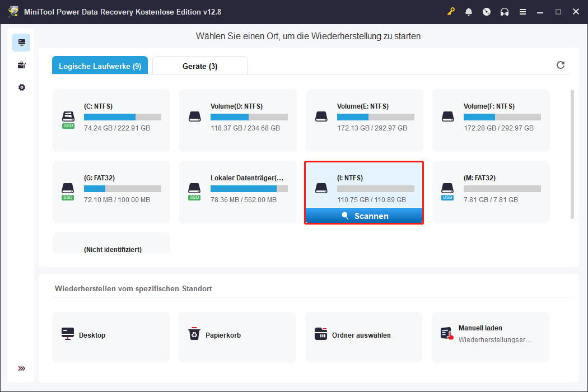Open Manuell laden recovery options
Viewport: 588px width, 392px height.
pos(491,337)
